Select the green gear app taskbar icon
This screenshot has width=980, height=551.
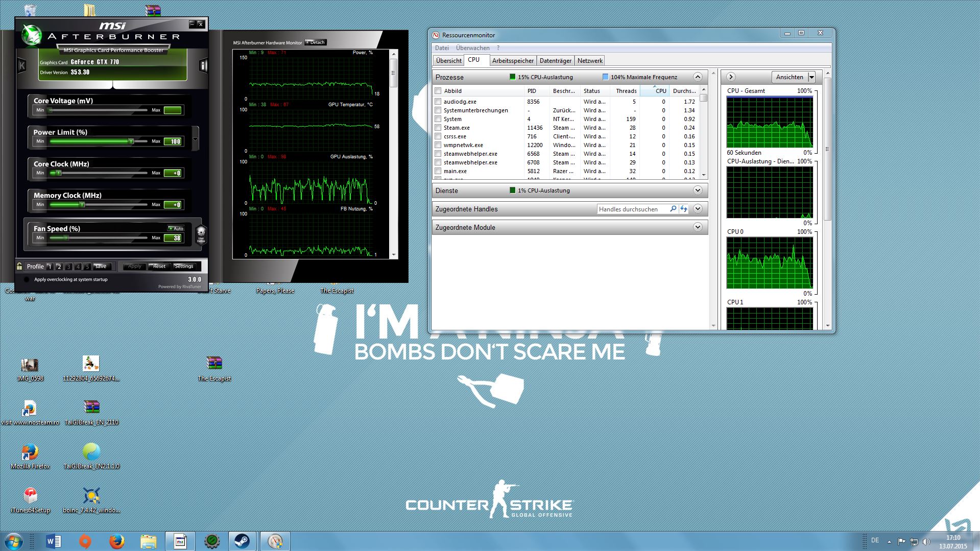coord(212,541)
